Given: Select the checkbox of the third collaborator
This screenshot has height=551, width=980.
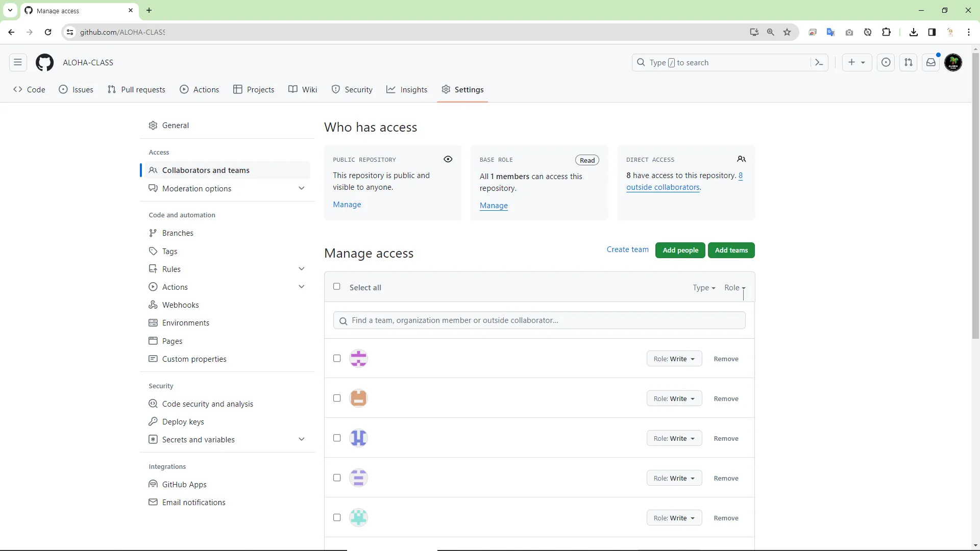Looking at the screenshot, I should 337,438.
